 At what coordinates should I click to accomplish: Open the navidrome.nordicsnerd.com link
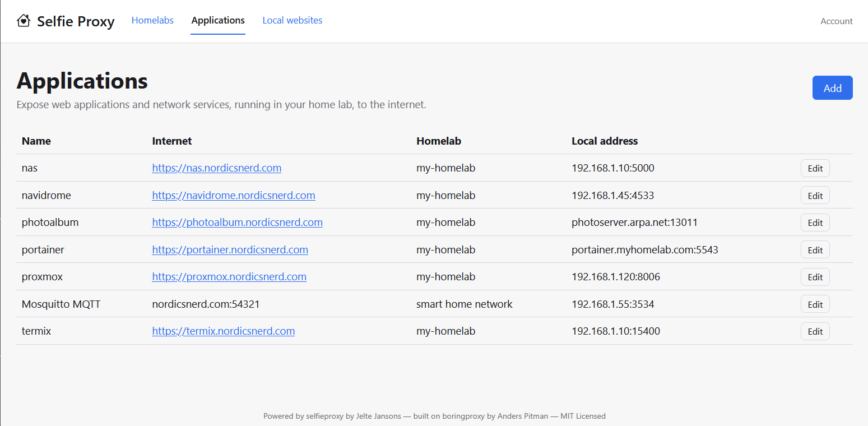(x=234, y=196)
